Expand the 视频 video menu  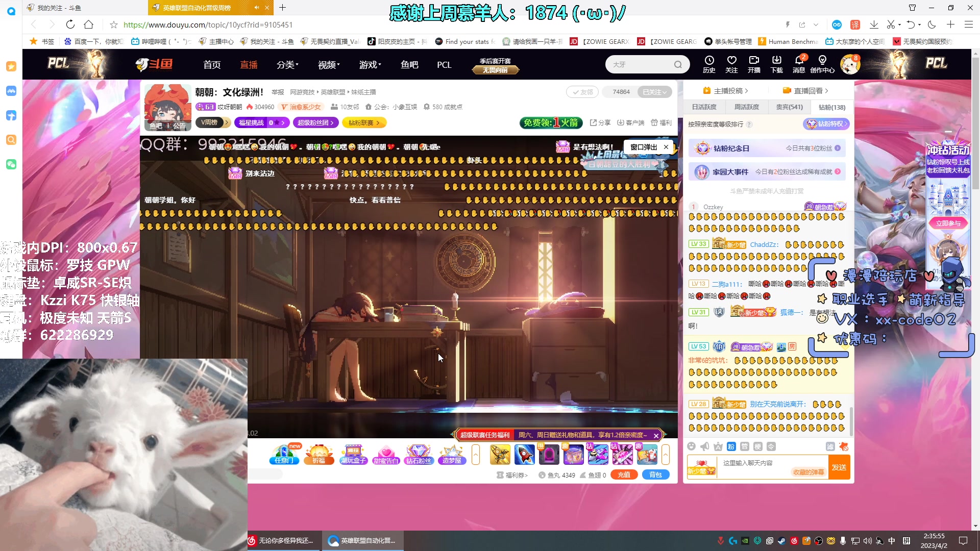click(x=329, y=65)
